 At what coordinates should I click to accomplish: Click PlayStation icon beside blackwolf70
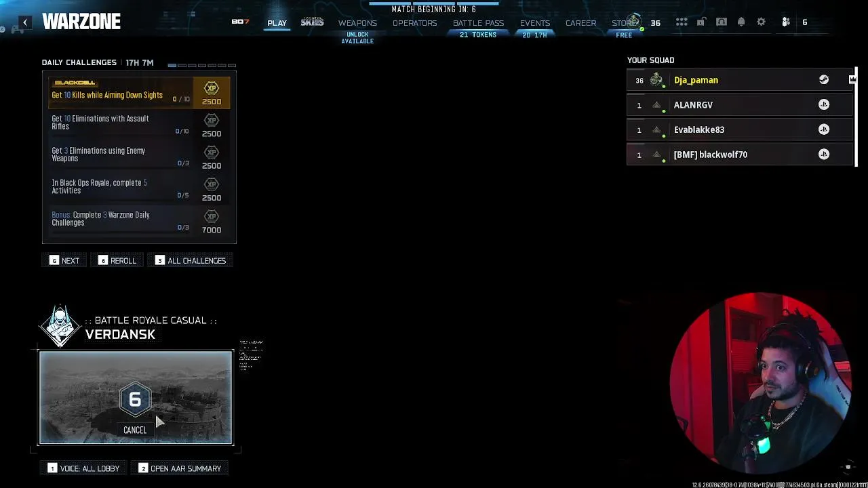pyautogui.click(x=824, y=155)
